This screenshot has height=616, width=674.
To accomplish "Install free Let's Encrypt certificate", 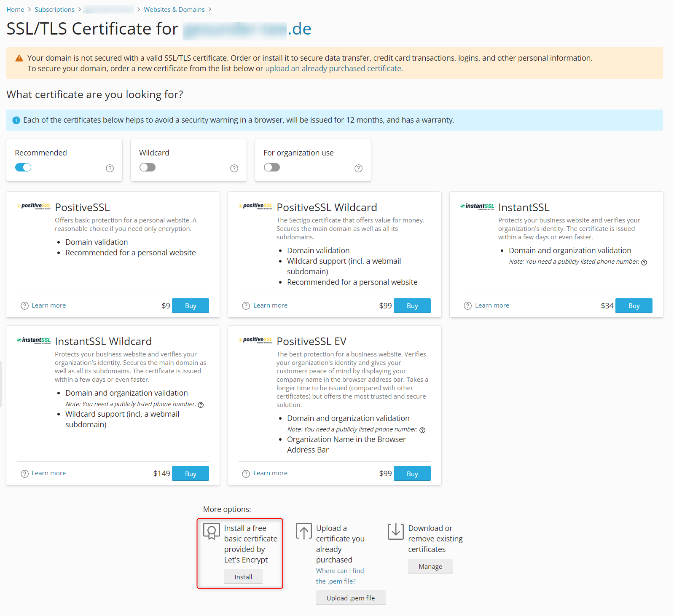I will click(243, 577).
